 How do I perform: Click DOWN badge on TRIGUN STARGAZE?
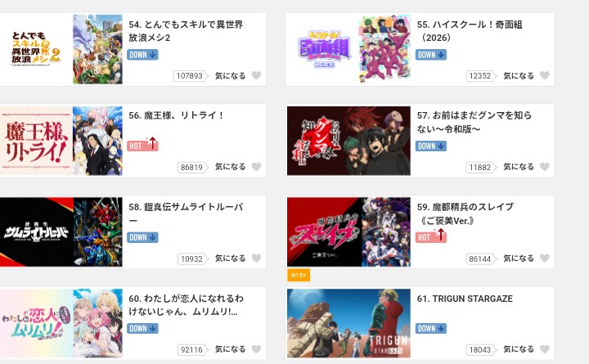(431, 328)
